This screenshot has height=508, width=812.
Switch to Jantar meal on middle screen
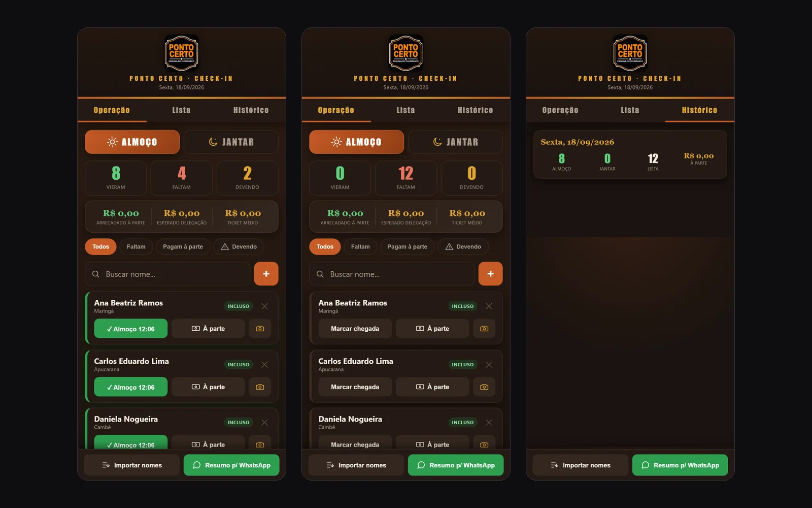455,142
